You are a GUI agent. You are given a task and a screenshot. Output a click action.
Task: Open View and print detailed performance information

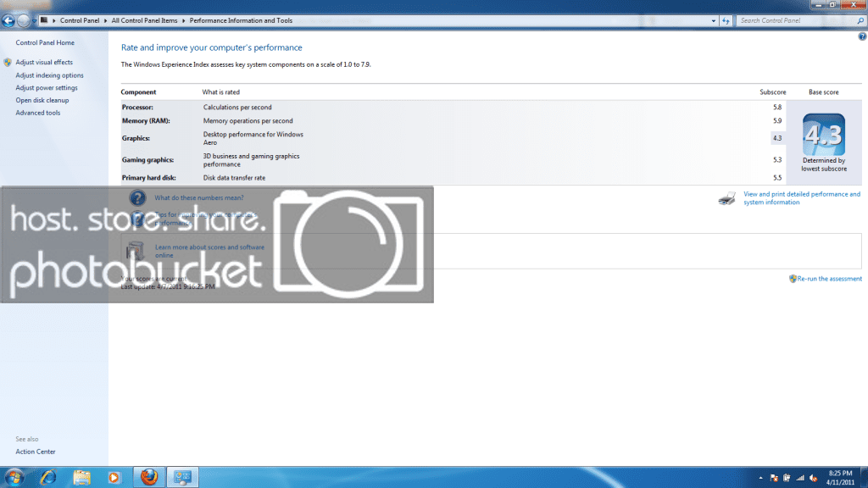pos(802,198)
